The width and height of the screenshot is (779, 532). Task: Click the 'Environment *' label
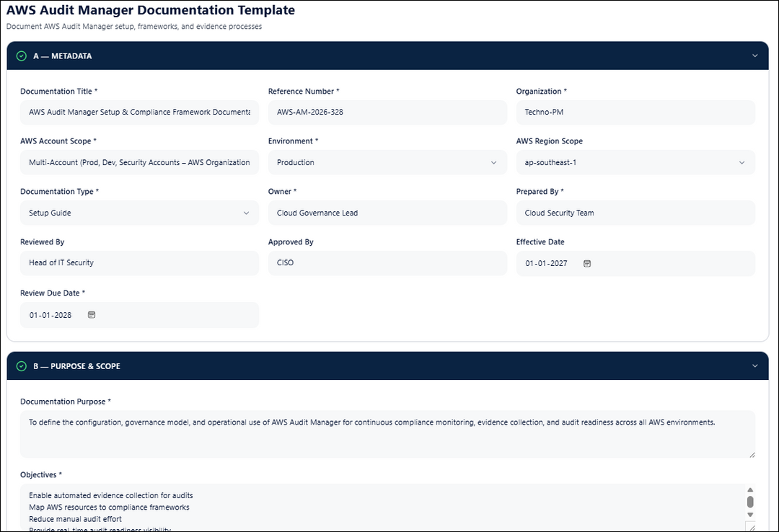point(293,141)
